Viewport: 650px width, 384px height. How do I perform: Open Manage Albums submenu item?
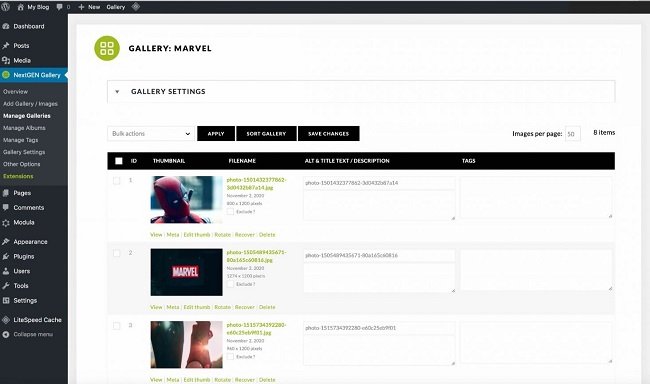coord(24,128)
